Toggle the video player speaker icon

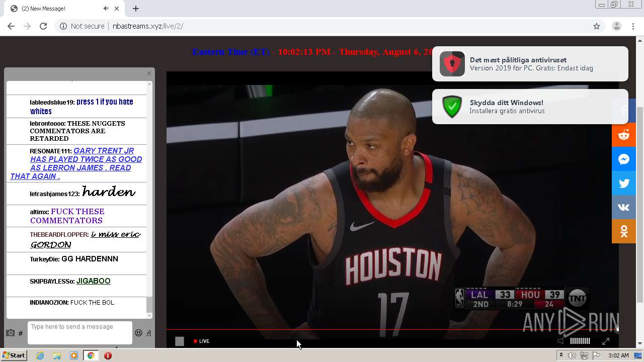click(x=560, y=341)
